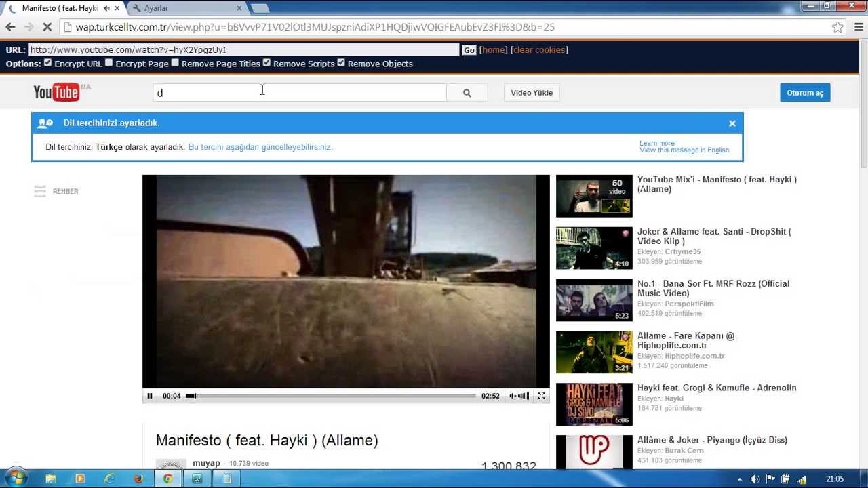Click the browser back arrow
Image resolution: width=868 pixels, height=488 pixels.
(10, 27)
